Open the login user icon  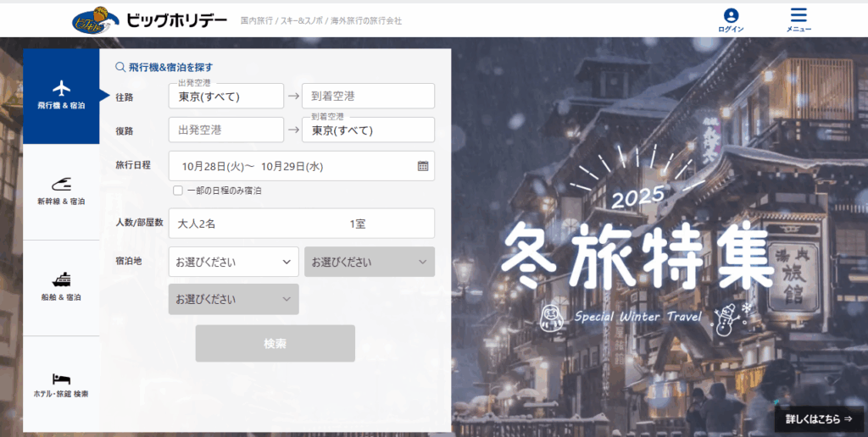pyautogui.click(x=731, y=16)
